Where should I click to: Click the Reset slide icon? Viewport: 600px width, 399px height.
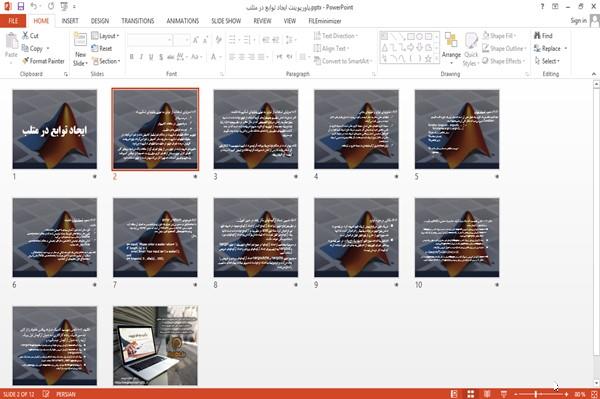(x=95, y=48)
